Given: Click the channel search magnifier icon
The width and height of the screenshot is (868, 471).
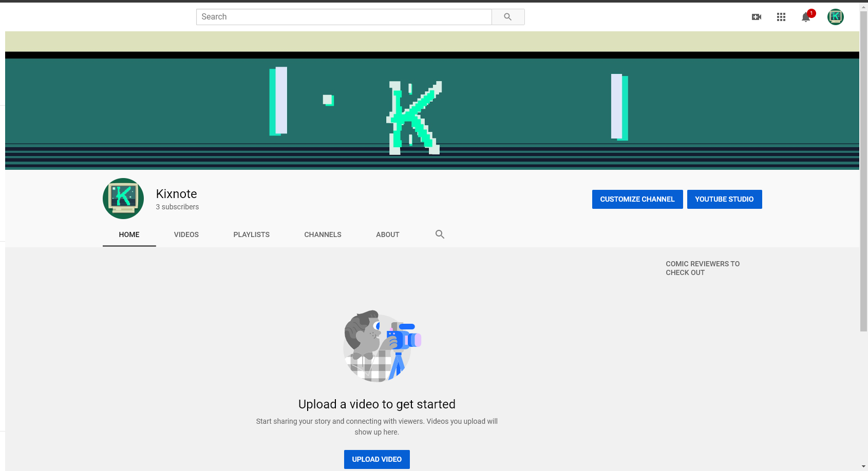Looking at the screenshot, I should point(440,234).
